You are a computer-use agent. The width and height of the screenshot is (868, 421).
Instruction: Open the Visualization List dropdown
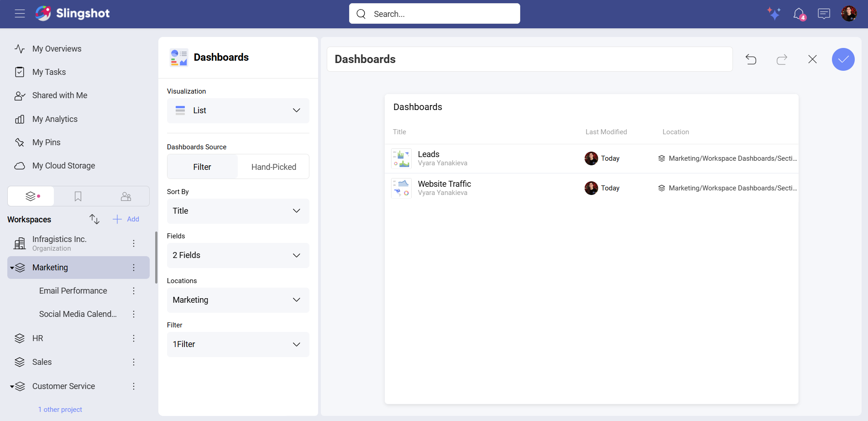238,111
